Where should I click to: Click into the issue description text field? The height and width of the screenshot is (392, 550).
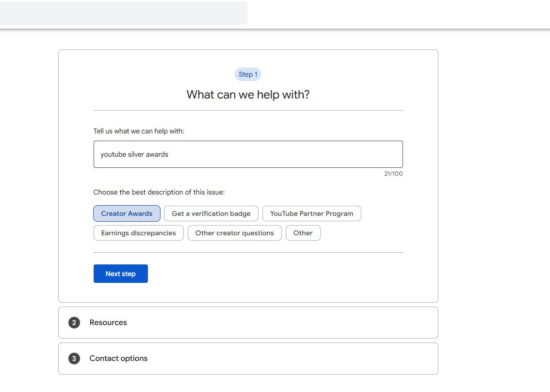click(x=248, y=154)
